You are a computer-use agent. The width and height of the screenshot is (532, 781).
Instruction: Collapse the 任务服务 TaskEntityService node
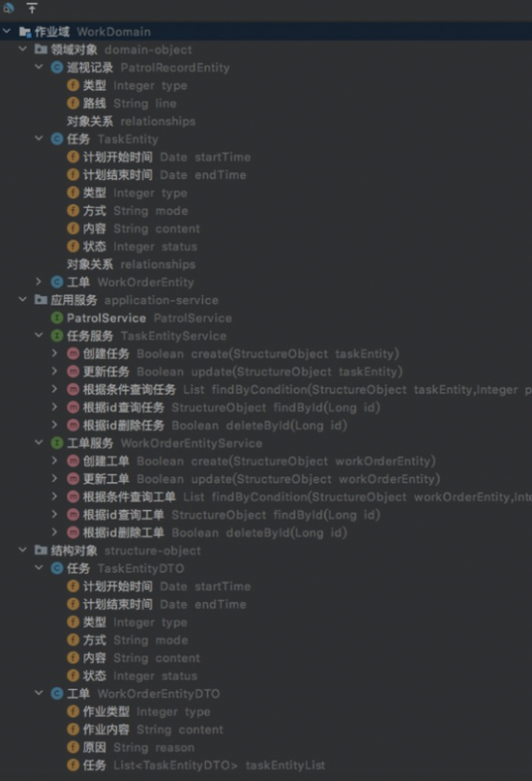(x=39, y=336)
